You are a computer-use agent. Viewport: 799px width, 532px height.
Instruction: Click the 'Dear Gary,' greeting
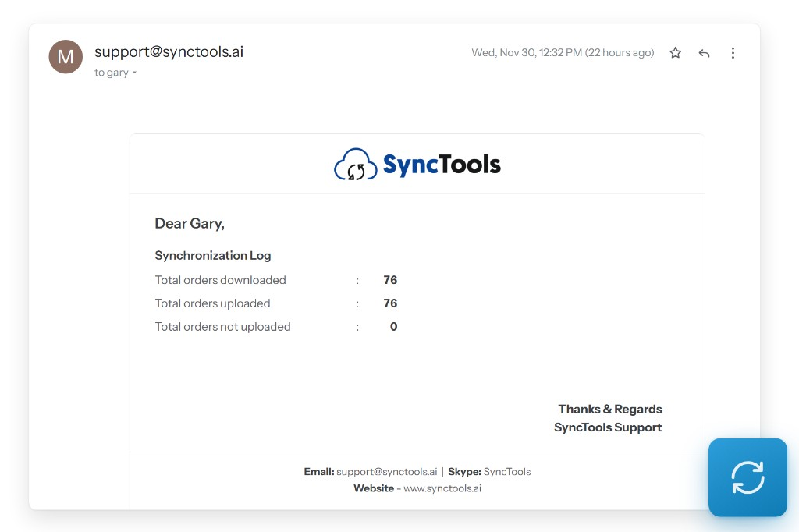(x=190, y=224)
